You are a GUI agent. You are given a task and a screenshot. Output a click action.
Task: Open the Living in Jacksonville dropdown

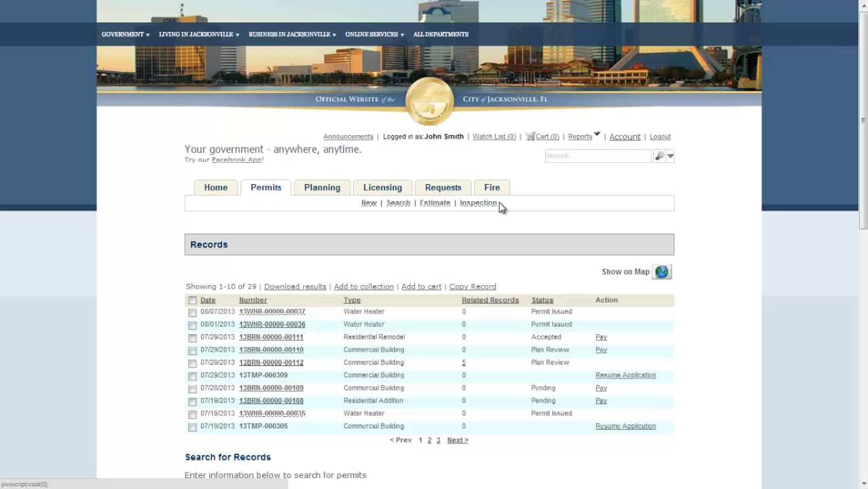[199, 34]
